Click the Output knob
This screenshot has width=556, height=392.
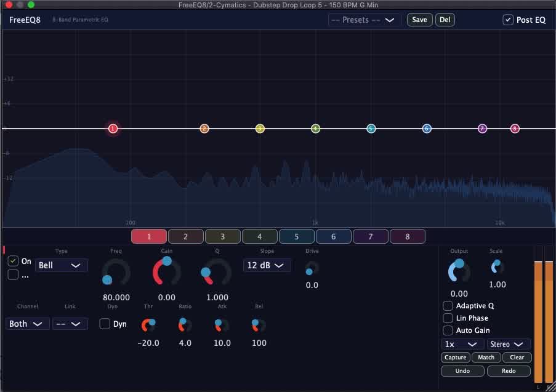click(x=459, y=271)
